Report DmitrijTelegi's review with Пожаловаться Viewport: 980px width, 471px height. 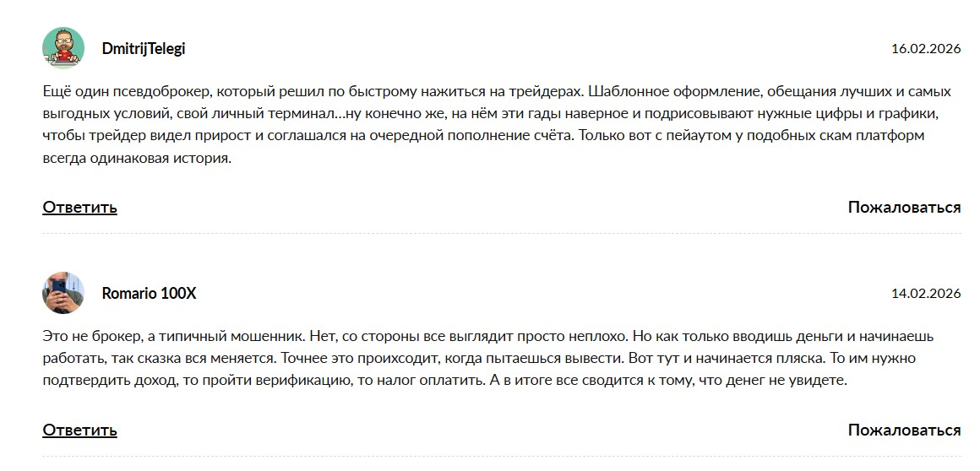(904, 208)
